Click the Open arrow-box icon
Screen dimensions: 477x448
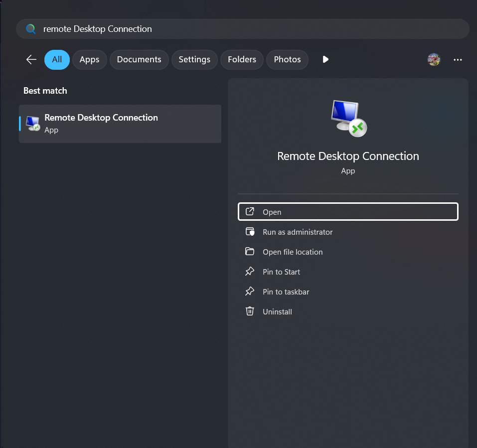coord(250,211)
